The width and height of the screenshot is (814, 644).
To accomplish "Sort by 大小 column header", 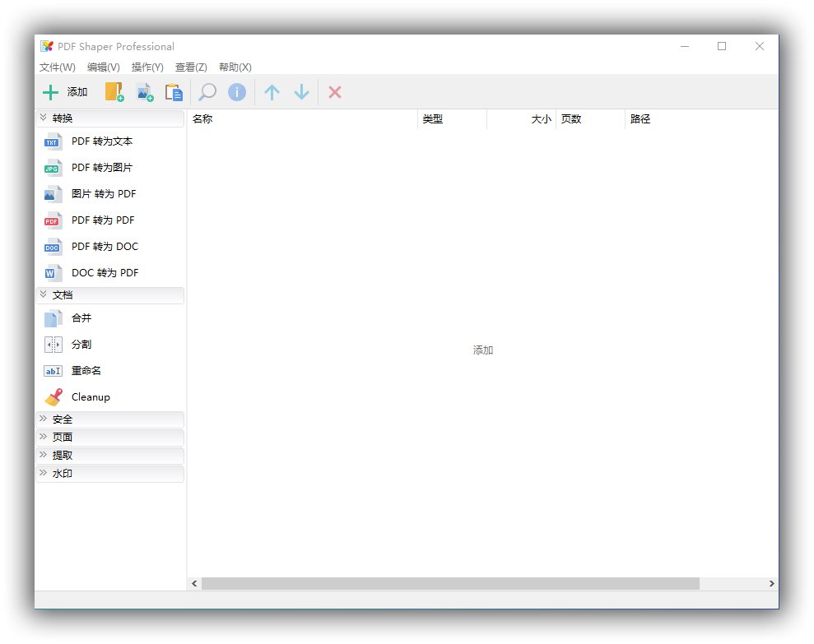I will click(x=521, y=118).
